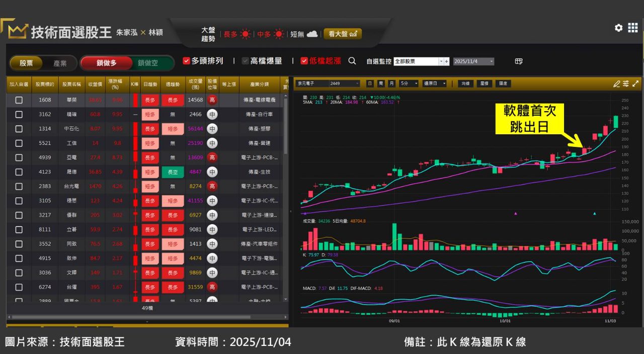Open the settings gear icon
Viewport: 644px width, 354px height.
618,28
